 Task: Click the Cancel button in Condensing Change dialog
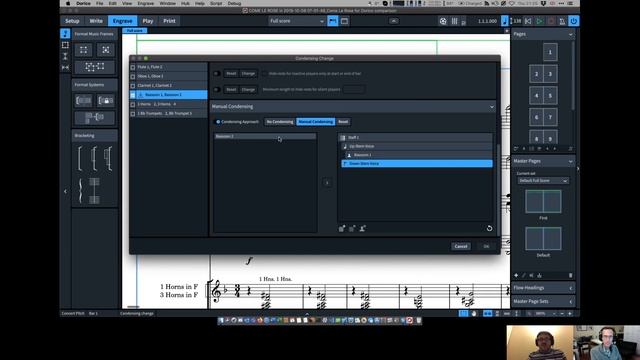pyautogui.click(x=461, y=247)
